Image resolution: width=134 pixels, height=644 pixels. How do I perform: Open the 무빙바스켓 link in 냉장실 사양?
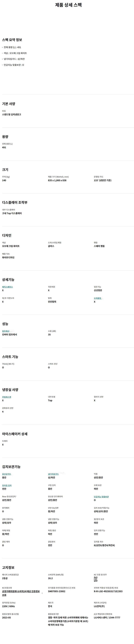7,397
